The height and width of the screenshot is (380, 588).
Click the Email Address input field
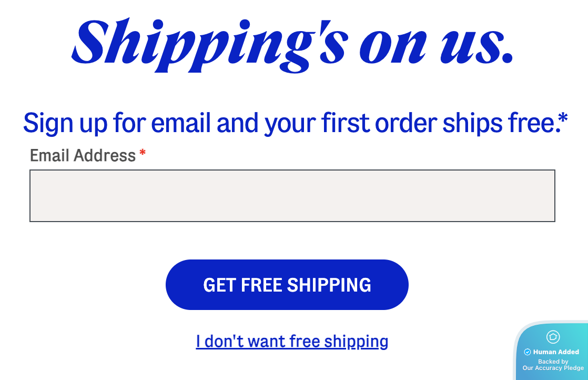[x=292, y=196]
